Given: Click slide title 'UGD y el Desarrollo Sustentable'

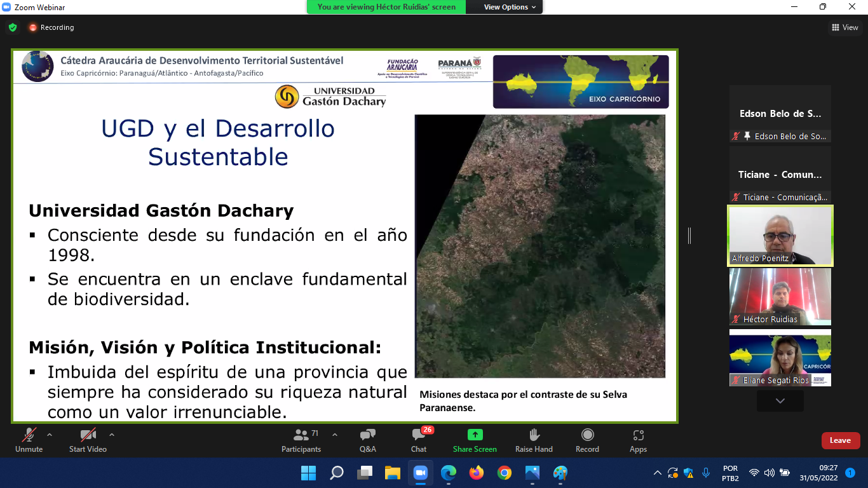Looking at the screenshot, I should 218,142.
